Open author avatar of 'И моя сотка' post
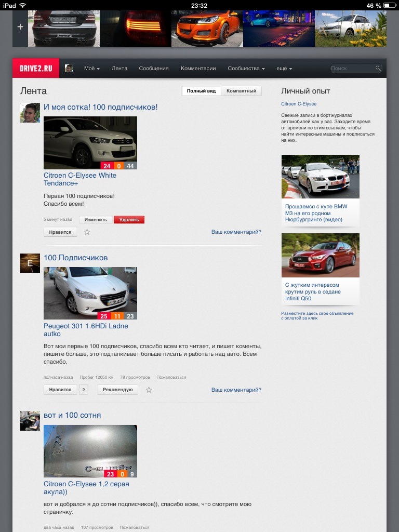 pos(30,113)
